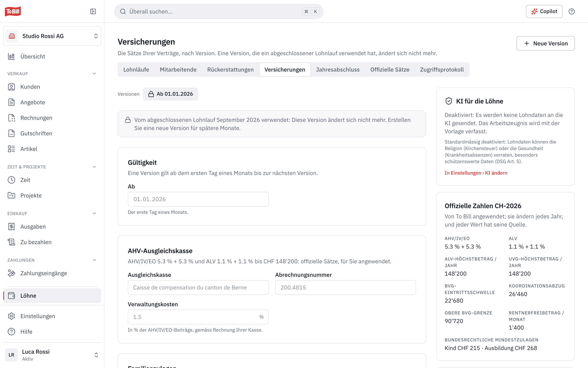The width and height of the screenshot is (588, 368).
Task: Switch to the Mitarbeitende tab
Action: tap(178, 70)
